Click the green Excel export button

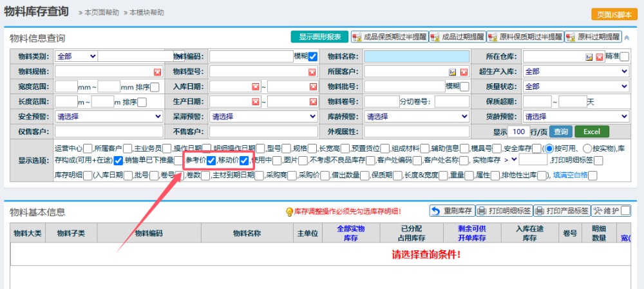click(591, 132)
